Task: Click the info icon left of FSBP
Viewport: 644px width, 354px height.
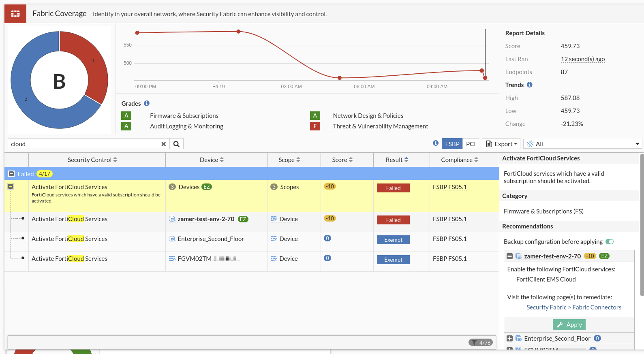Action: tap(436, 143)
